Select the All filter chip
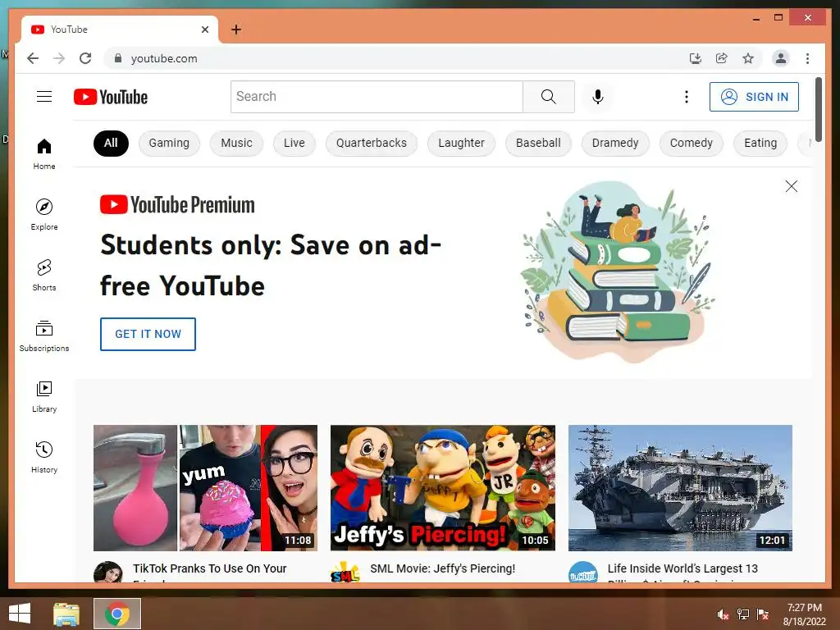 point(111,143)
